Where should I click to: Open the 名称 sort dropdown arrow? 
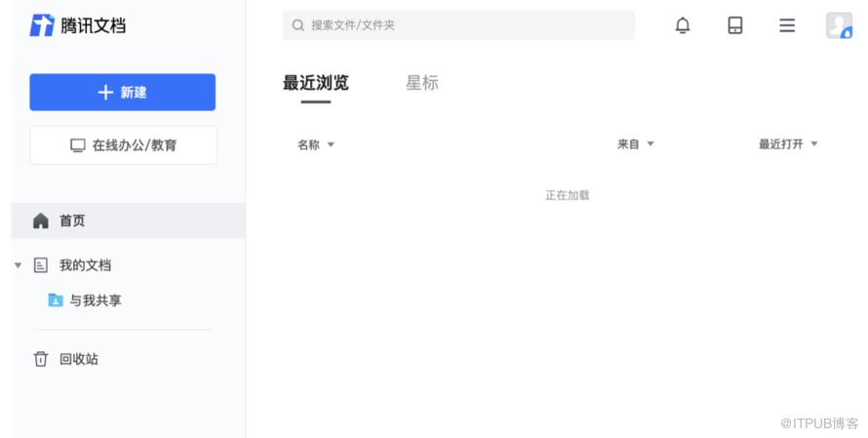pyautogui.click(x=331, y=145)
